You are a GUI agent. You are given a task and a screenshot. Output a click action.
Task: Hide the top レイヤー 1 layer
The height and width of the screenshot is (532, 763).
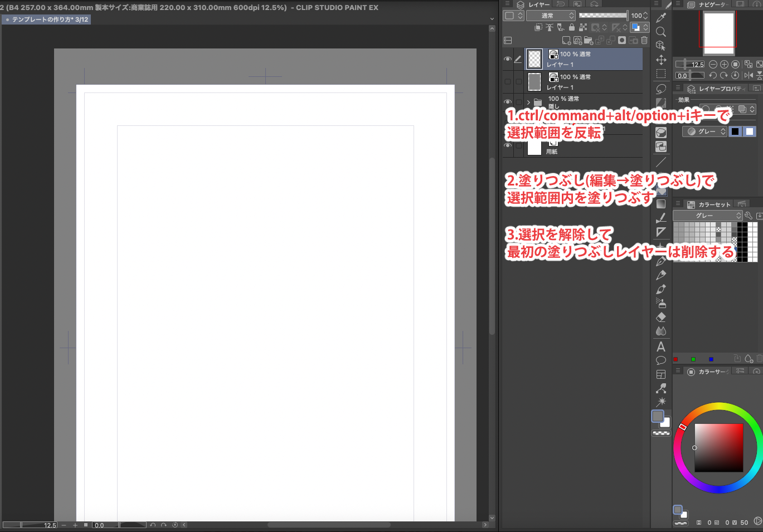tap(507, 59)
